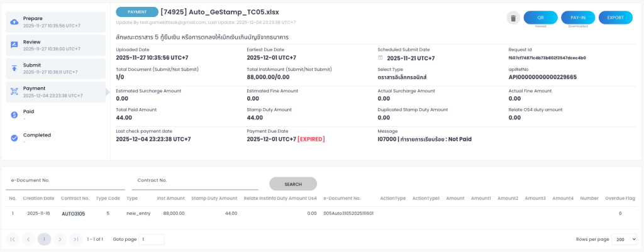Click the Payment step QR icon
The height and width of the screenshot is (252, 644).
[x=14, y=92]
